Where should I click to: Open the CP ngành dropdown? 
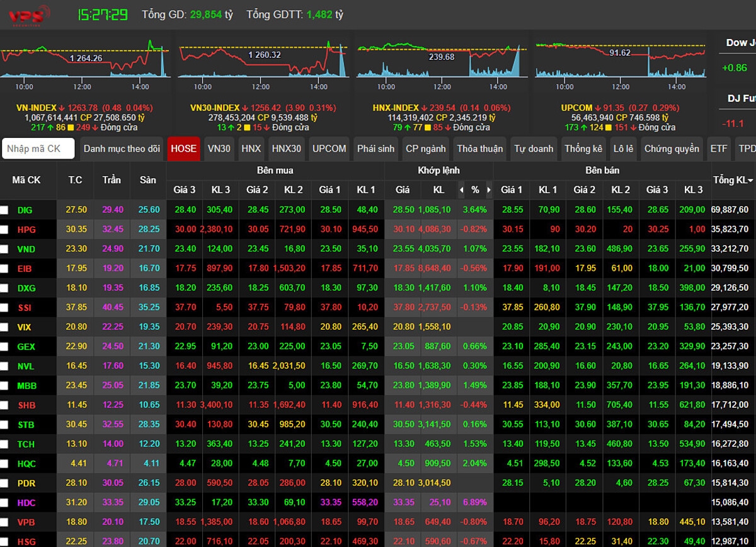(425, 149)
